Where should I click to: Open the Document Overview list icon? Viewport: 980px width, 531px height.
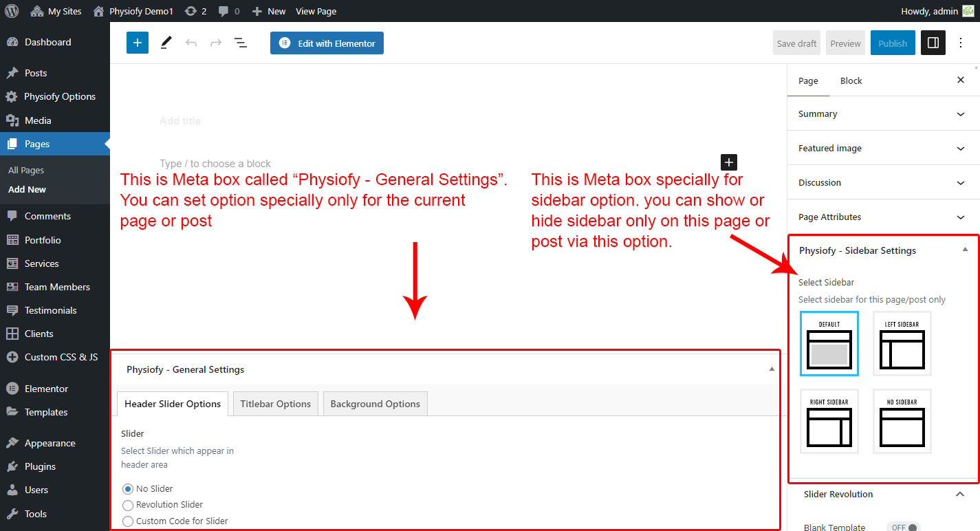click(241, 43)
